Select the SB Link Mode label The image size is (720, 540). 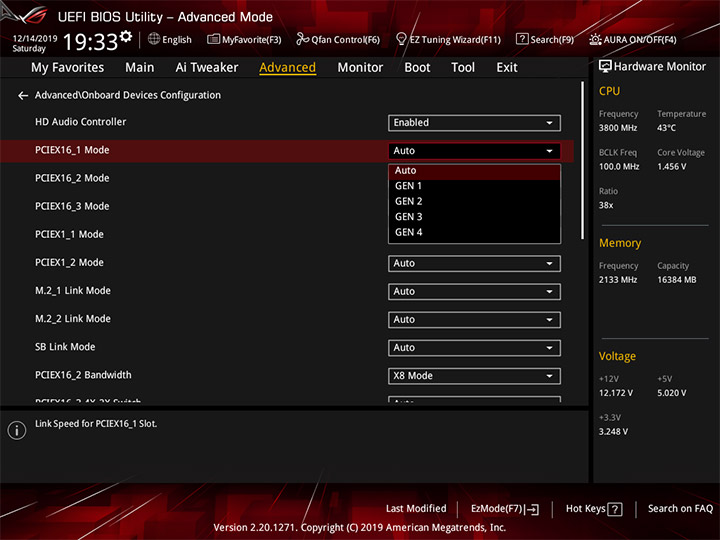point(65,347)
